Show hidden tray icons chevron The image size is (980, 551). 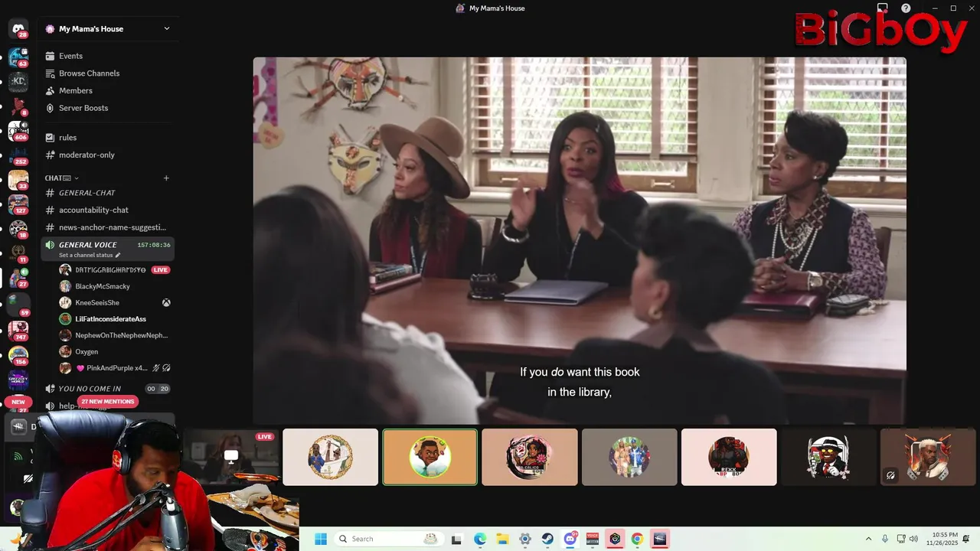pyautogui.click(x=868, y=539)
